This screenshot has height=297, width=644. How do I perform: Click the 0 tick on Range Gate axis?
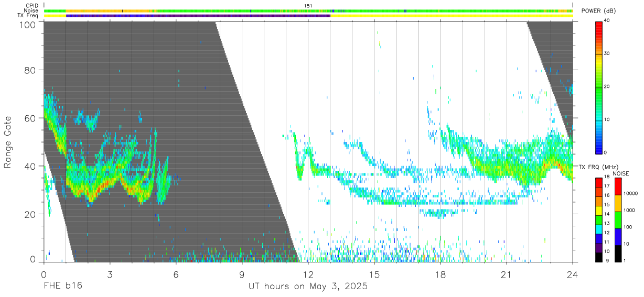pos(33,259)
